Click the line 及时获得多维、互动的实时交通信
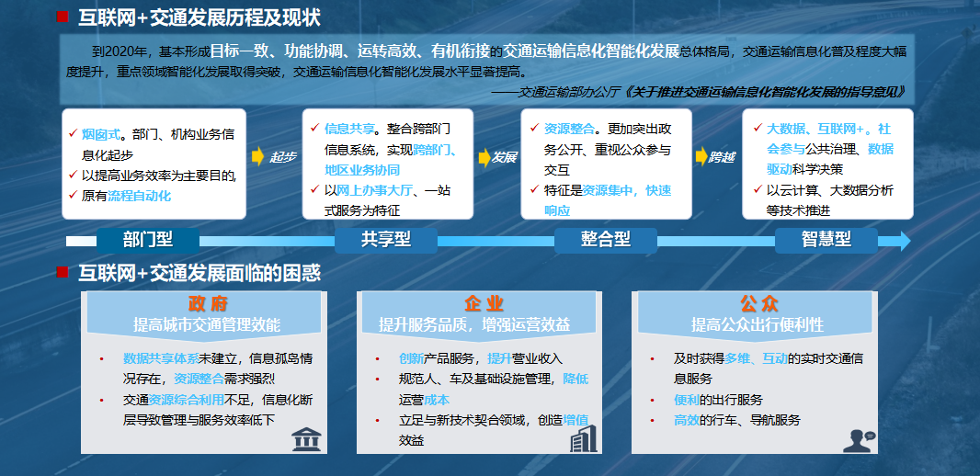Screen dimensions: 980x476 coord(769,358)
